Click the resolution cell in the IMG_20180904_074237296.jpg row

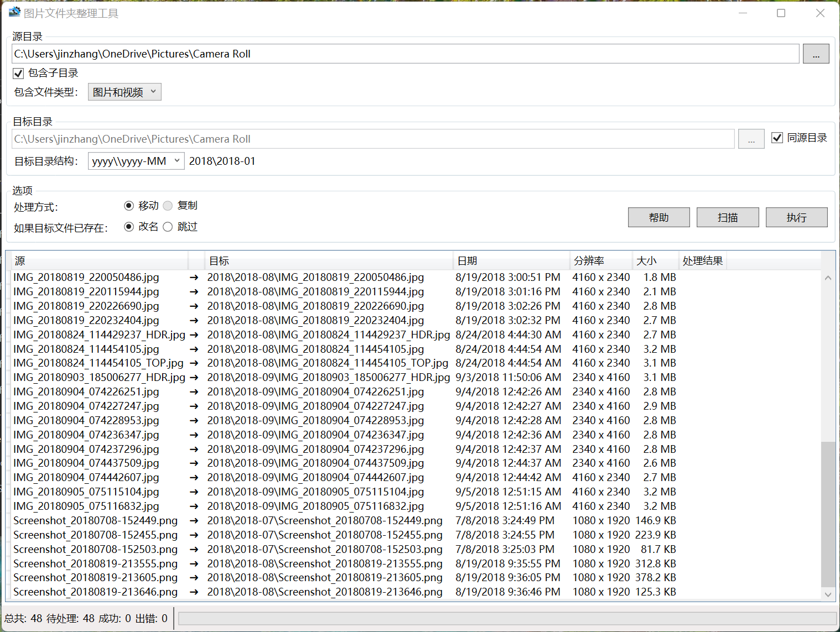pos(602,449)
